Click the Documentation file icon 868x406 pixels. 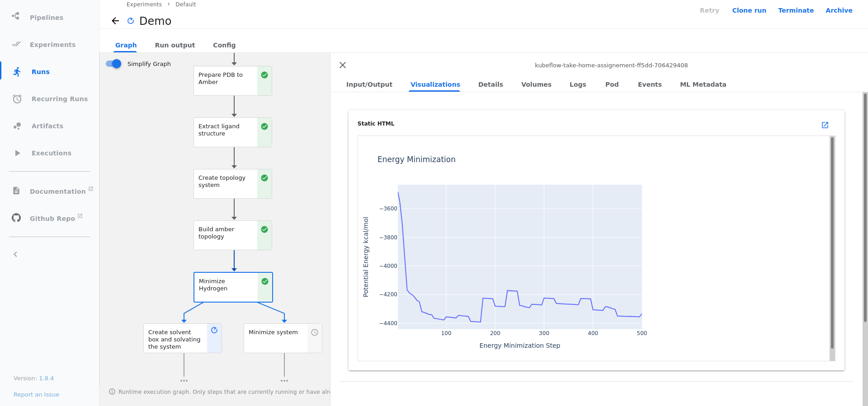(x=16, y=191)
